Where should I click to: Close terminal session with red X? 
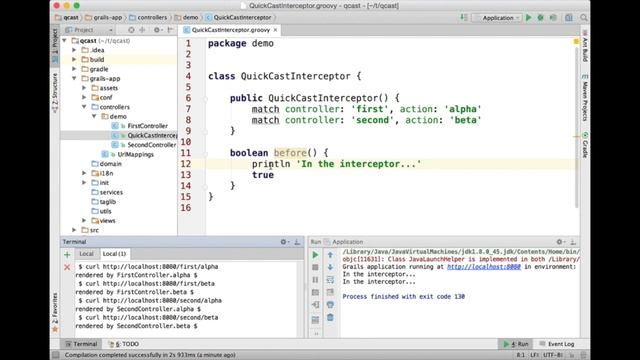click(x=67, y=267)
